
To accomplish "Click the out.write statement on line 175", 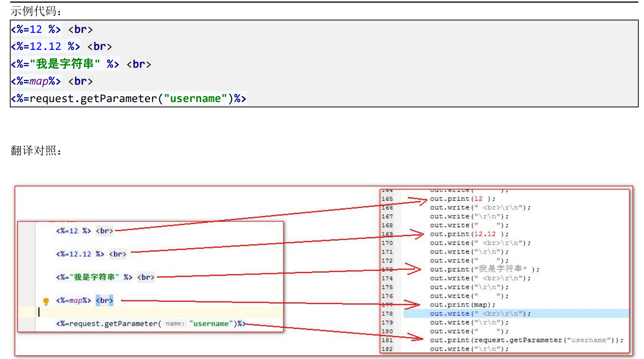I will point(469,287).
